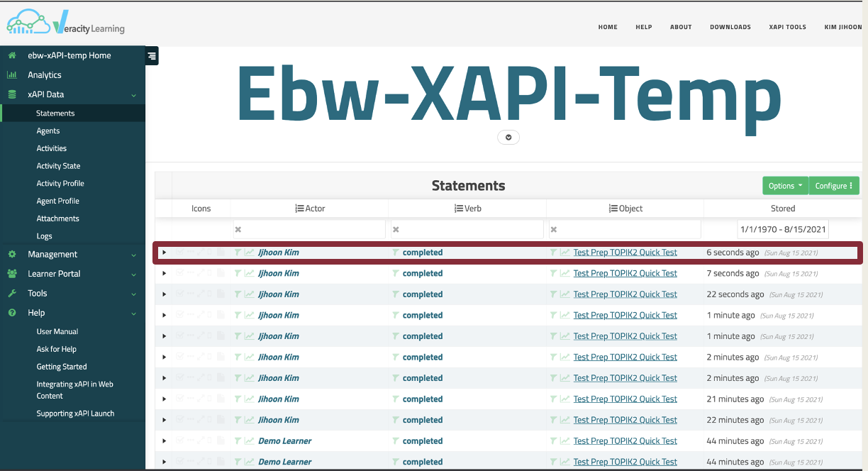
Task: Expand the statement stored 21 minutes ago
Action: (x=165, y=399)
